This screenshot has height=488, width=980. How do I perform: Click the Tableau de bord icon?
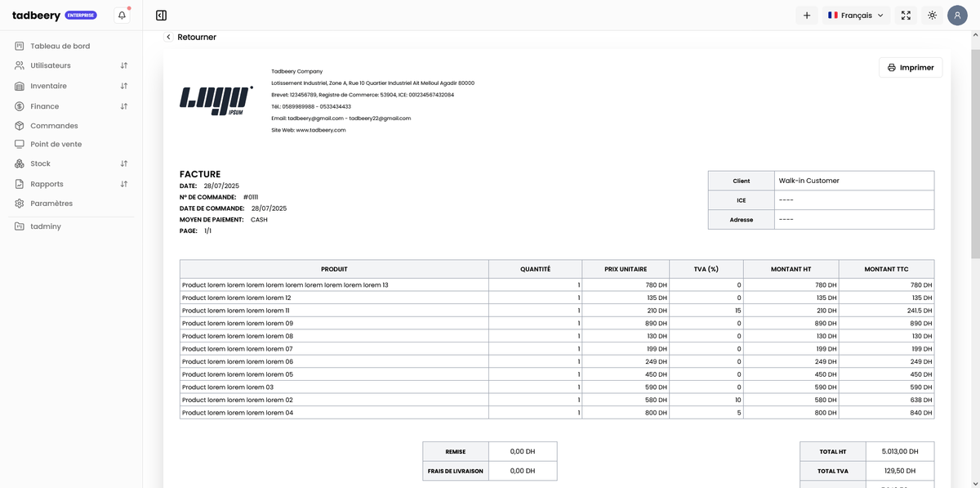click(20, 47)
